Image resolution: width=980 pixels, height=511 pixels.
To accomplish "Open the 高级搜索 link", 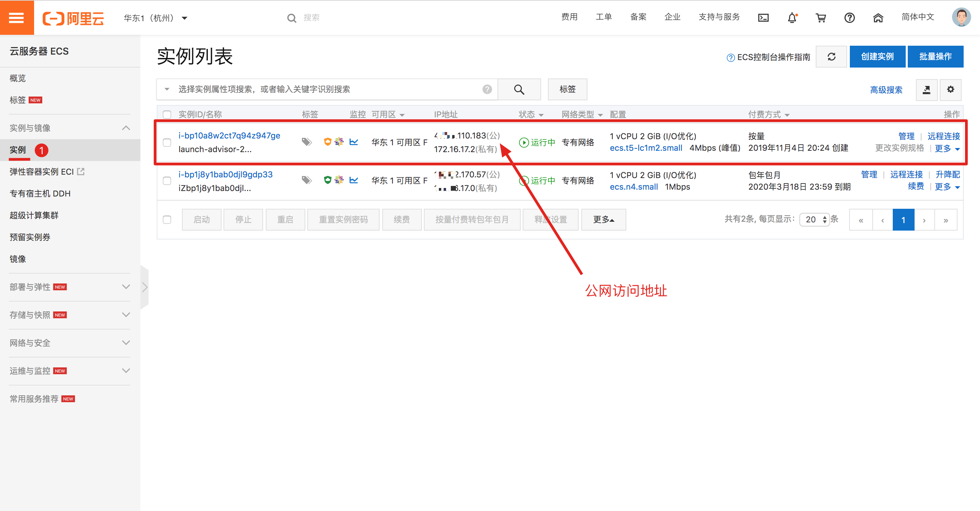I will (886, 90).
